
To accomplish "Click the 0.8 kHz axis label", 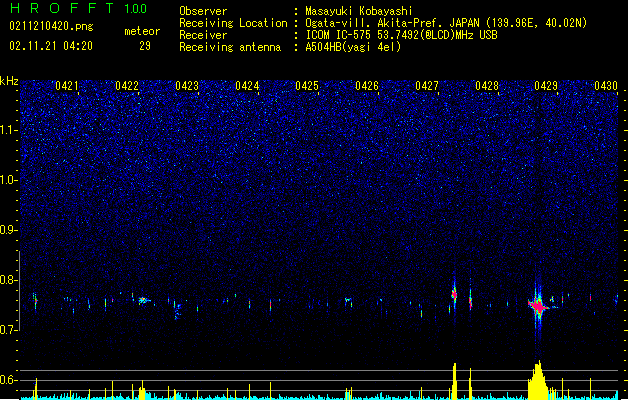I will point(9,280).
